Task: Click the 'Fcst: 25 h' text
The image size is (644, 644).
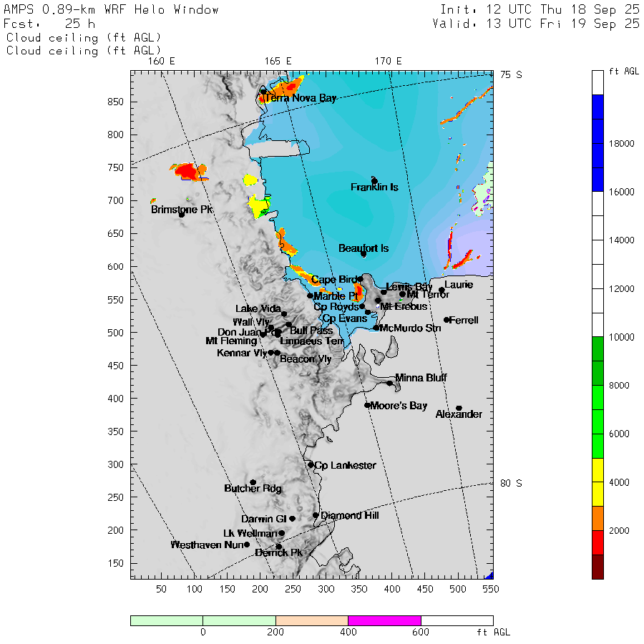Action: (x=49, y=24)
